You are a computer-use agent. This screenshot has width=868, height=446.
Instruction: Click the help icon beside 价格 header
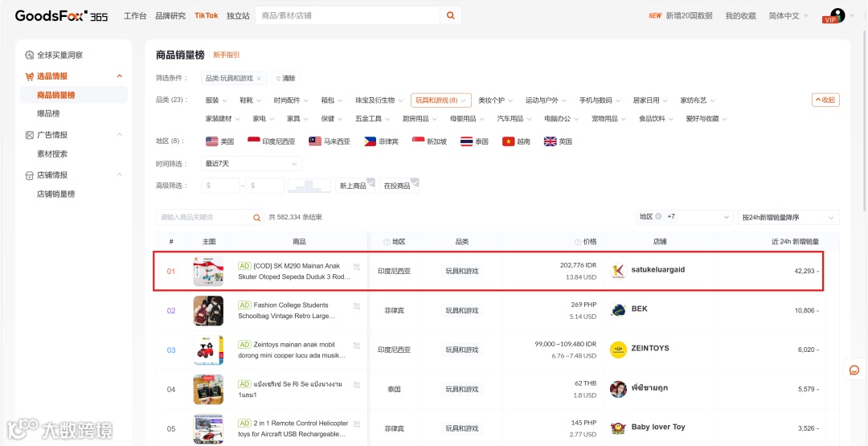click(578, 242)
